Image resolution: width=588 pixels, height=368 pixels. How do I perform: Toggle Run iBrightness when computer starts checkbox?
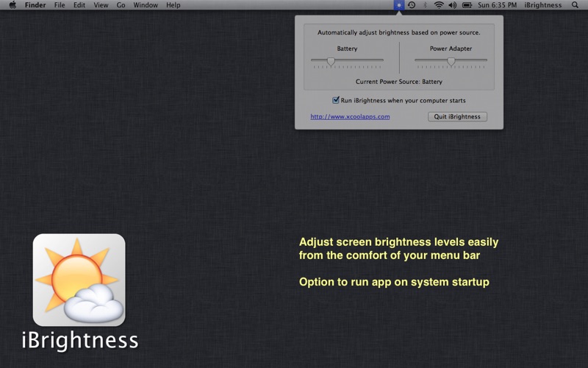[x=336, y=100]
